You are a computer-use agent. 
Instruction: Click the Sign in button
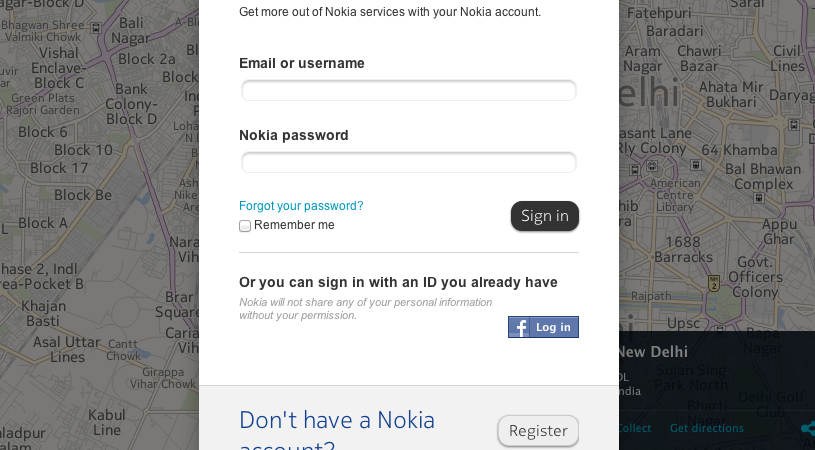[x=544, y=216]
